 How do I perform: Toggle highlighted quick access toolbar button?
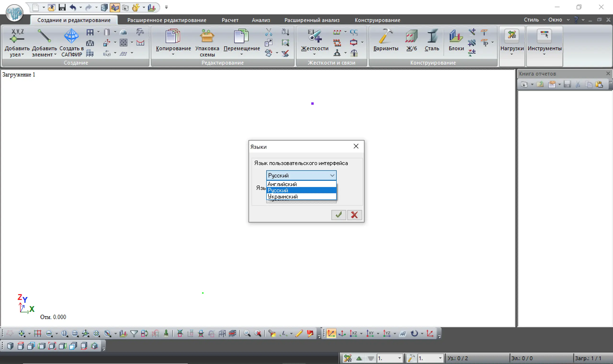click(x=115, y=8)
